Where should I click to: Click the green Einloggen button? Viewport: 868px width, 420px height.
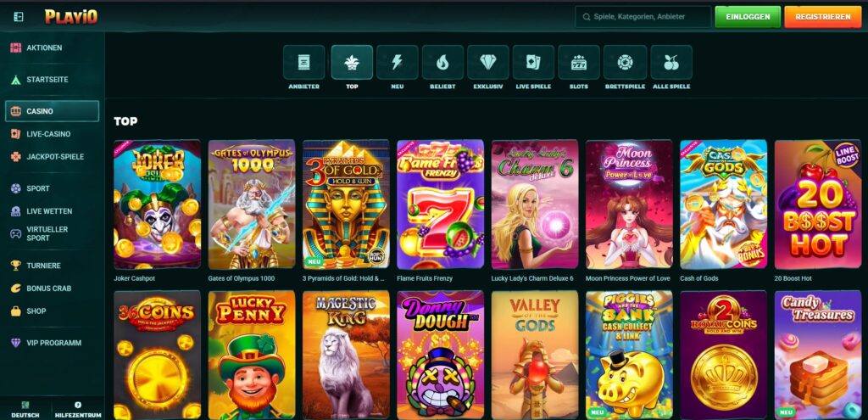[x=748, y=17]
